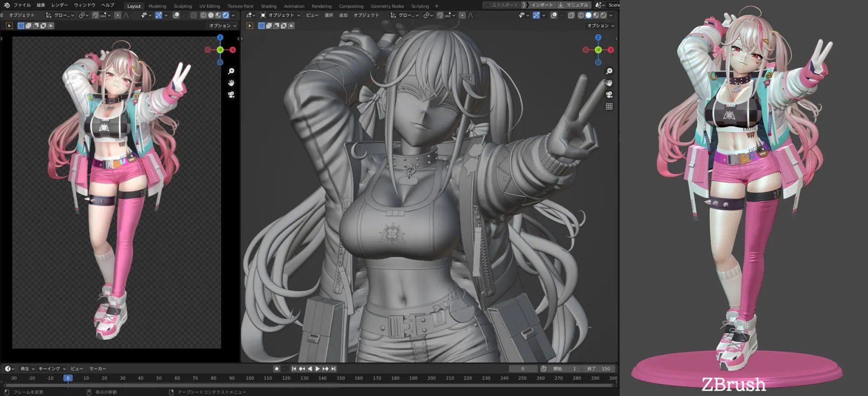Switch to the Rendering workspace tab
The width and height of the screenshot is (868, 396).
tap(321, 6)
